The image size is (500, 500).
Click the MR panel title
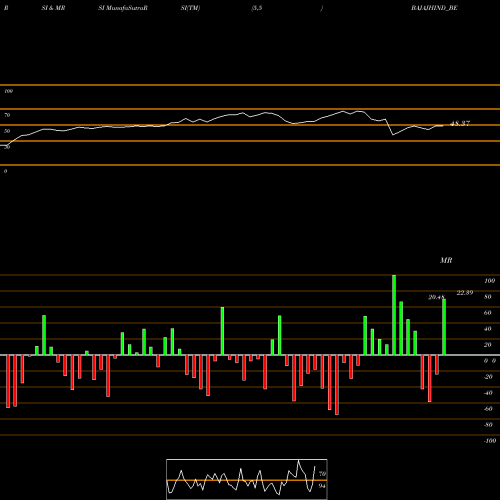(x=446, y=260)
